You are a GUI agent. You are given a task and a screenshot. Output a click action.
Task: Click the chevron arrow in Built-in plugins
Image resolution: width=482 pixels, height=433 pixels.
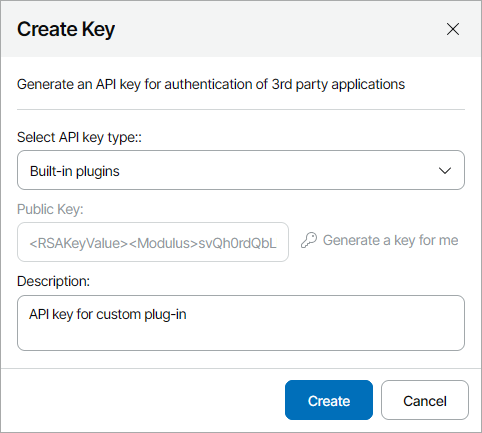[x=445, y=171]
